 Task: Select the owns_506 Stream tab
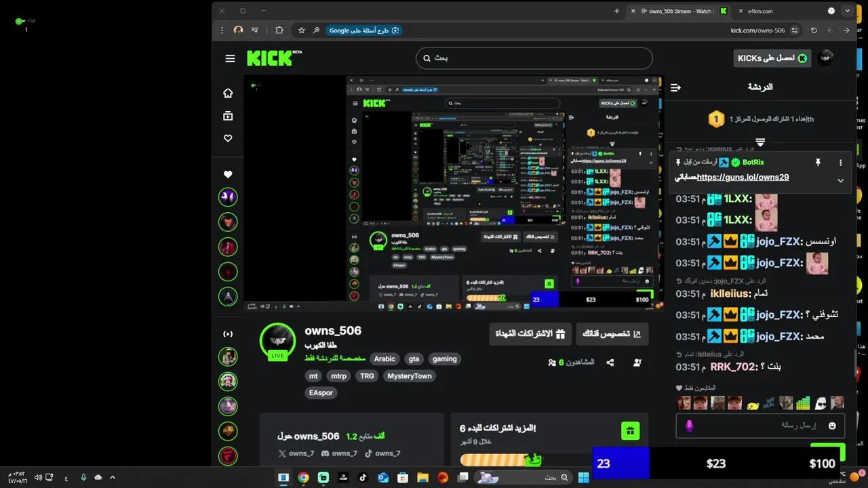click(680, 11)
